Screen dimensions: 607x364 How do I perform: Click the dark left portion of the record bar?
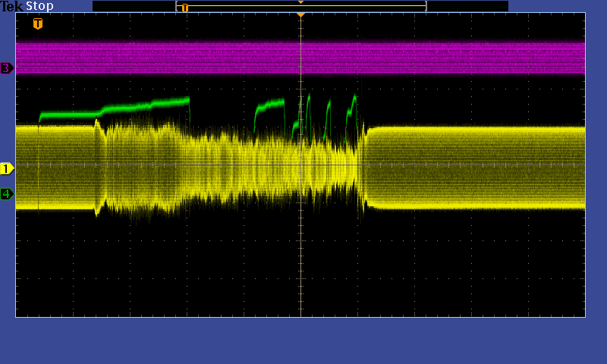tap(134, 6)
